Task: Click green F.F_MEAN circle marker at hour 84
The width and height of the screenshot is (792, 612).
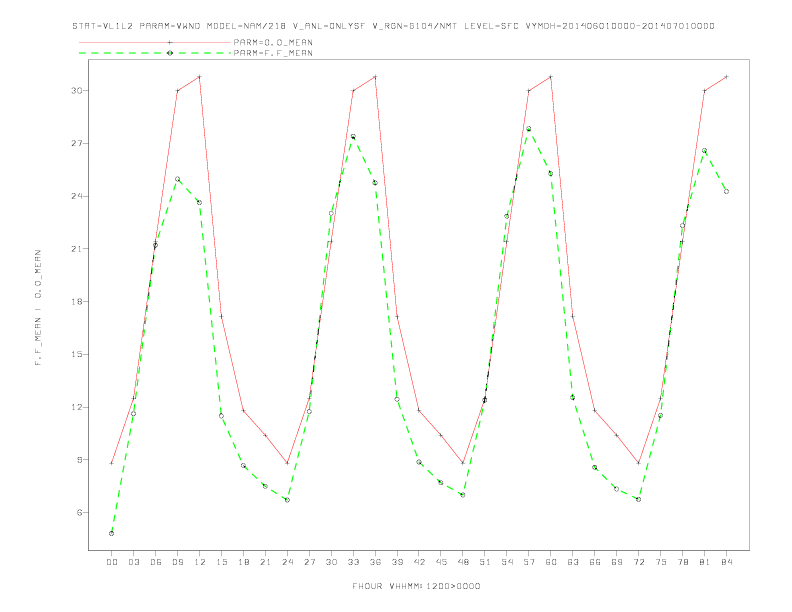Action: click(726, 191)
